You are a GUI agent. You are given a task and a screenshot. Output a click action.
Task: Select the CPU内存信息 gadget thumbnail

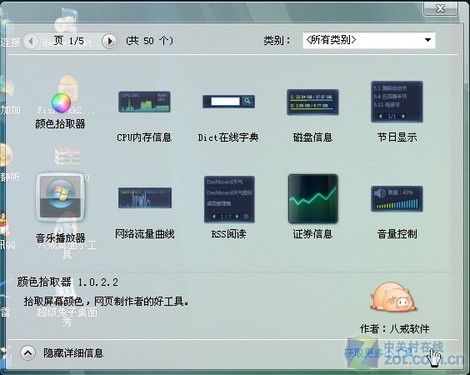click(144, 102)
